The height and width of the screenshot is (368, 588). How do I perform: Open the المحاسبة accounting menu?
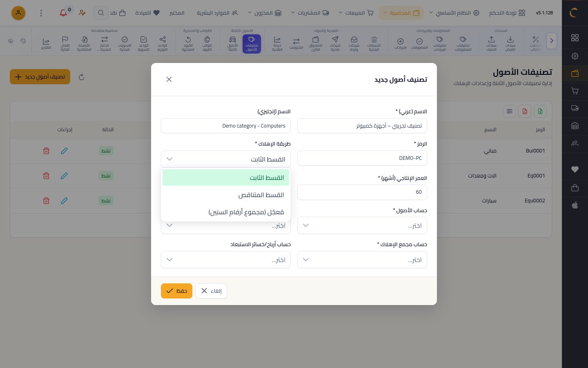[x=401, y=13]
